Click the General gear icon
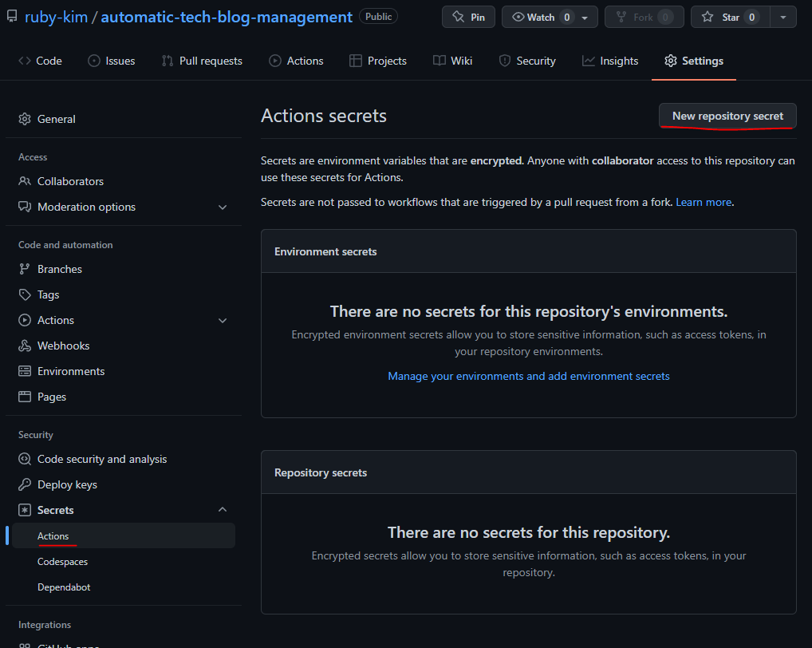This screenshot has width=812, height=648. click(x=25, y=119)
